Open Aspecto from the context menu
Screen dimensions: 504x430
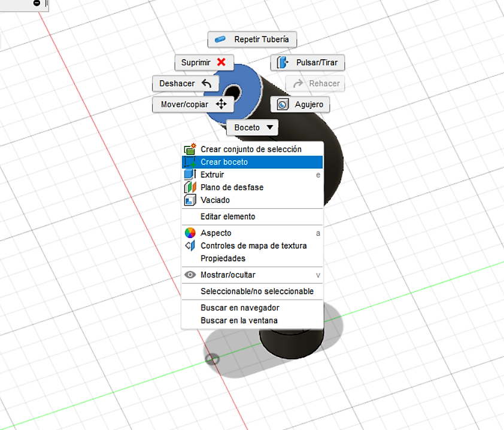tap(253, 233)
